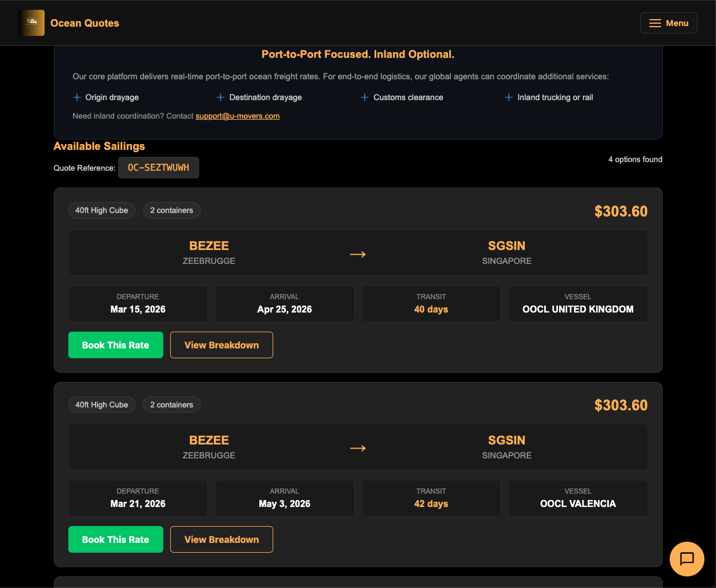Screen dimensions: 716x588
Task: Book the OOCL VALENCIA sailing rate
Action: (116, 539)
